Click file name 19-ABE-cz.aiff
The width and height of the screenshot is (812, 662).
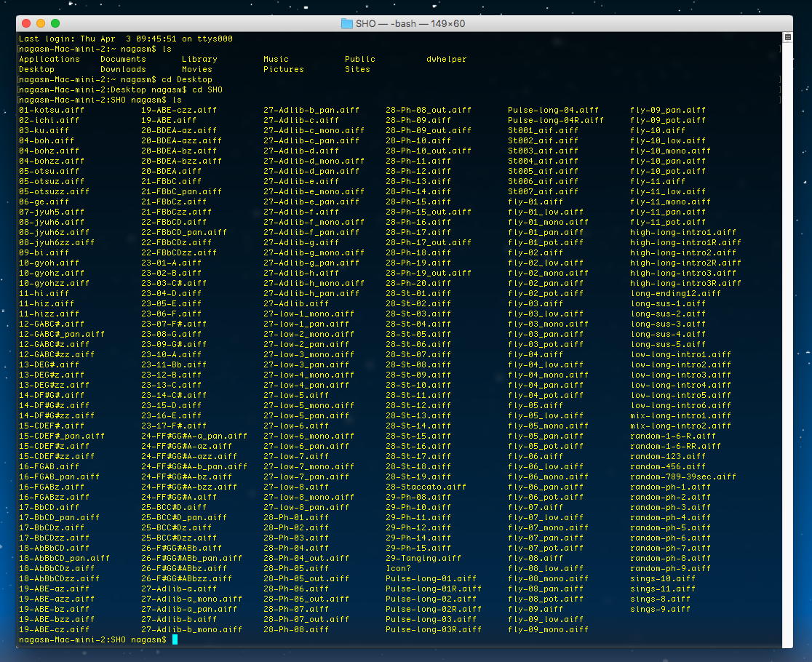[x=54, y=629]
